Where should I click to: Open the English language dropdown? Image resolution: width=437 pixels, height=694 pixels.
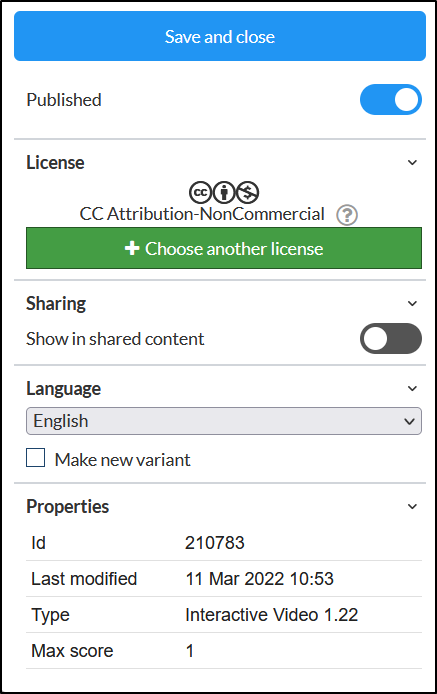(x=224, y=421)
